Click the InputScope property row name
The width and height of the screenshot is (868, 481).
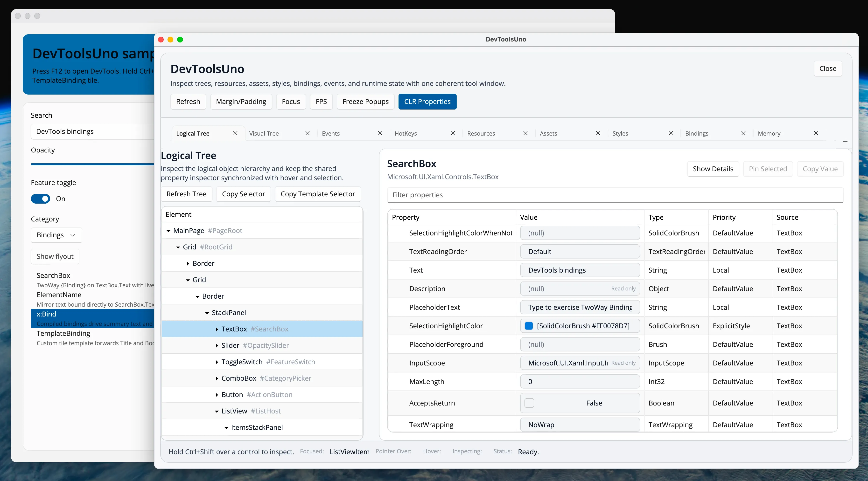point(427,363)
